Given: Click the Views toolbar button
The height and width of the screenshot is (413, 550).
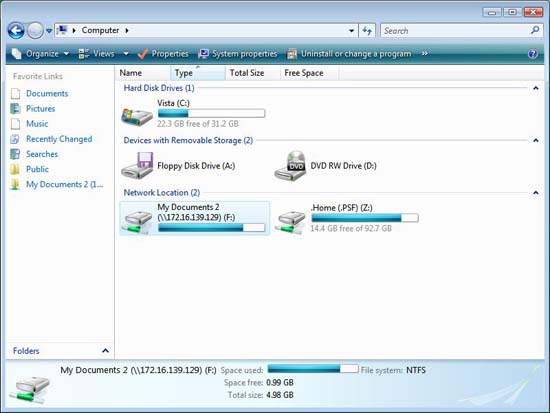Looking at the screenshot, I should pyautogui.click(x=96, y=54).
